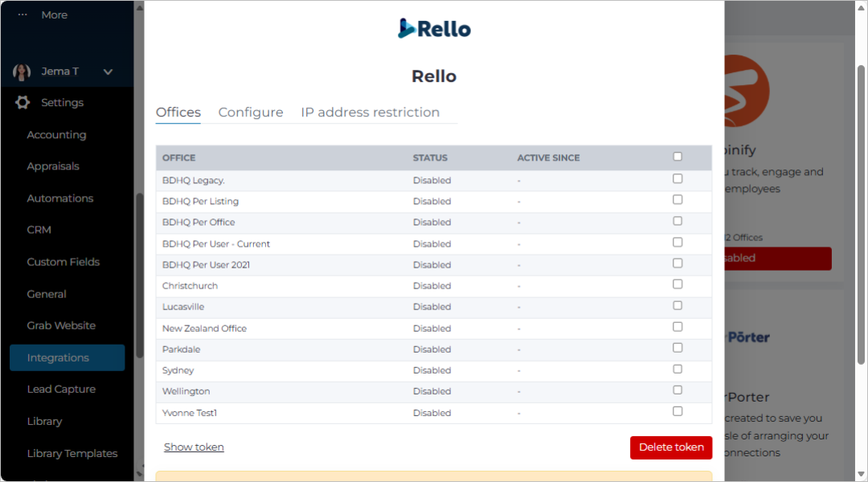868x482 pixels.
Task: Click the Rello logo at top
Action: (434, 29)
